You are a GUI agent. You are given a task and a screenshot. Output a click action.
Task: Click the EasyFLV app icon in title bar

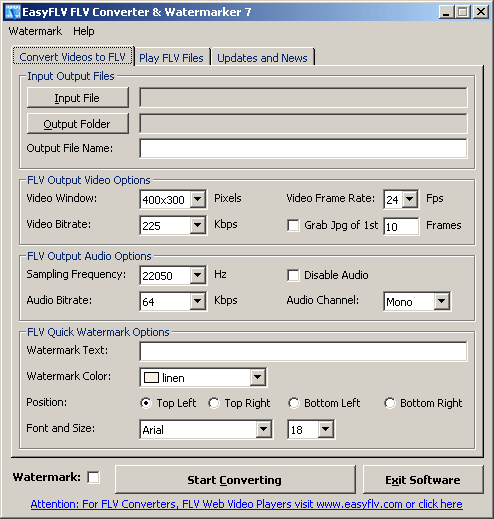click(x=13, y=12)
